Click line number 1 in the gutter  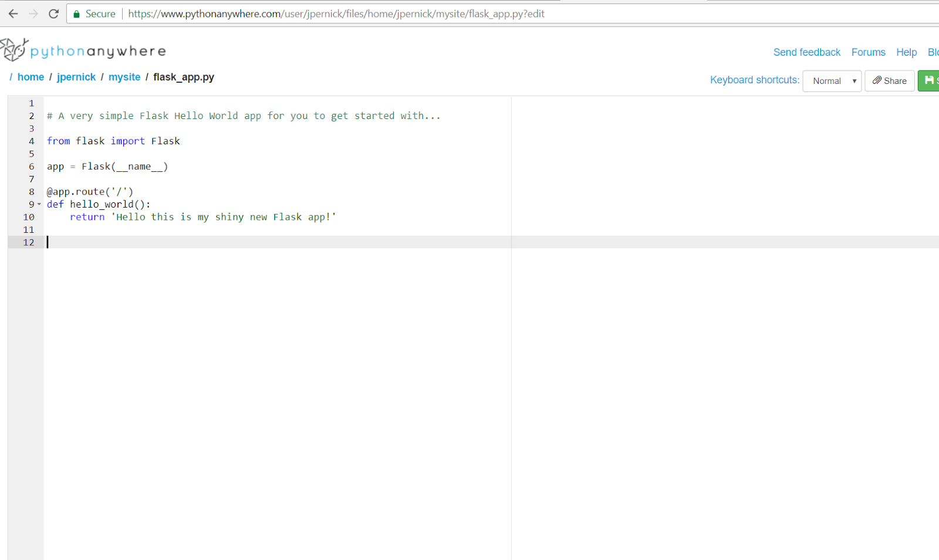pos(32,103)
